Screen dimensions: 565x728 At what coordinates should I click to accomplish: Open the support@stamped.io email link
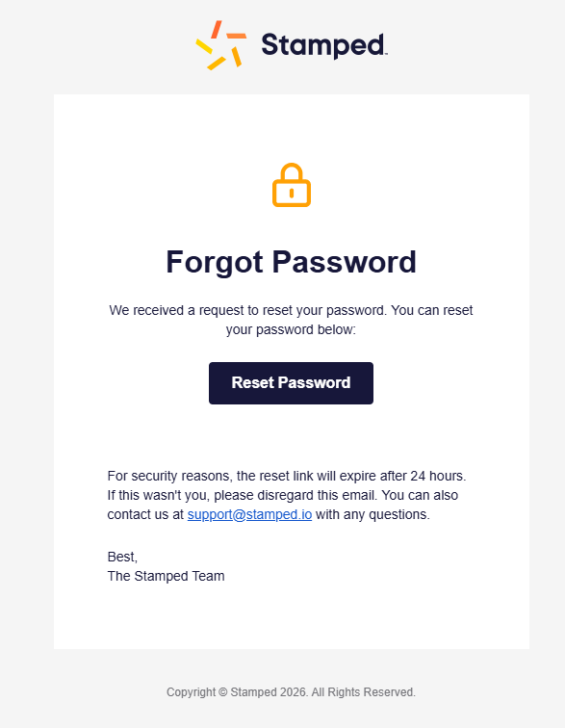point(249,514)
